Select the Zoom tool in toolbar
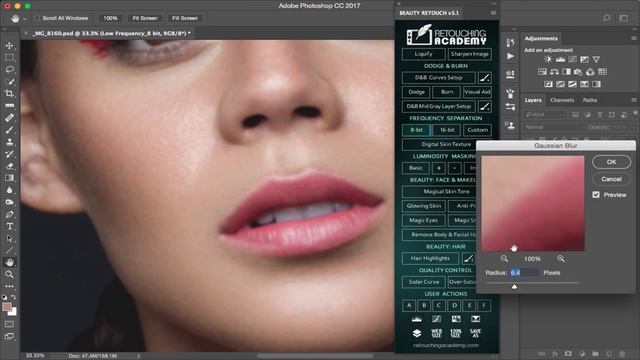Viewport: 640px width, 360px height. click(9, 274)
